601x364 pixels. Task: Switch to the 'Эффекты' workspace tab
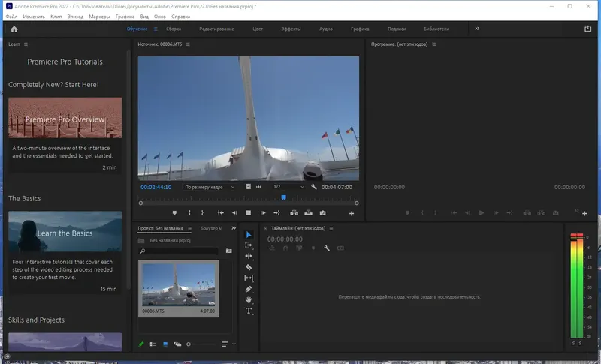291,29
